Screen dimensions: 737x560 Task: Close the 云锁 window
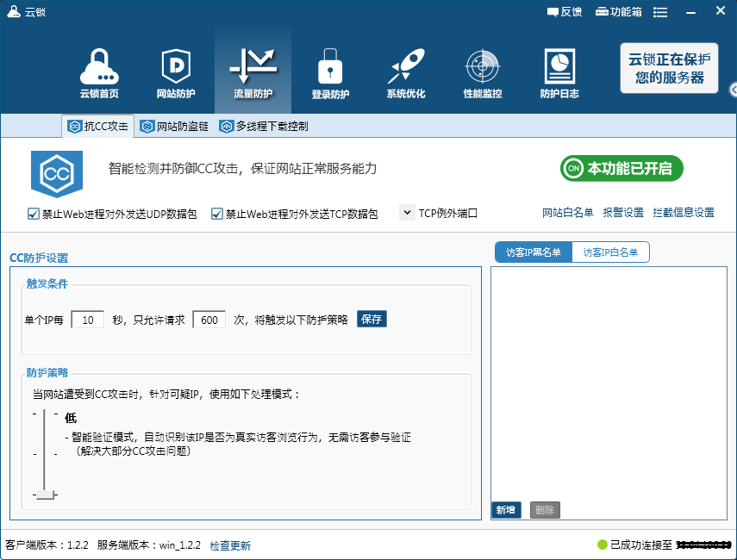(x=720, y=10)
